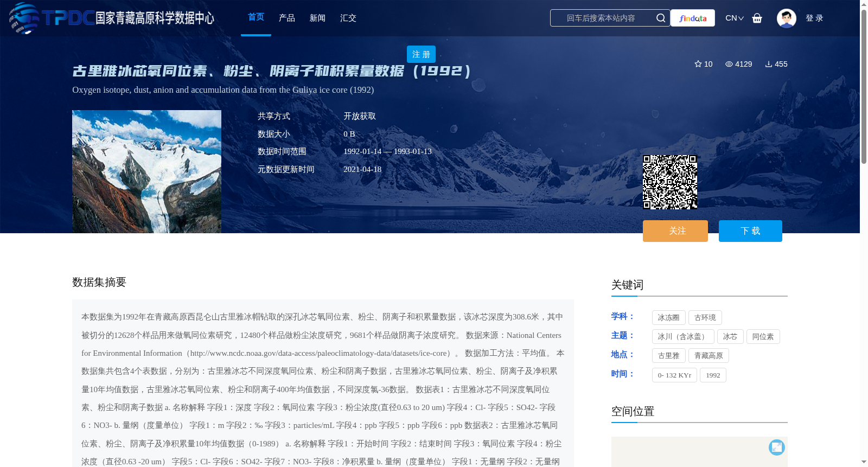The height and width of the screenshot is (467, 868).
Task: Select the 同位素 keyword tag
Action: tap(763, 337)
